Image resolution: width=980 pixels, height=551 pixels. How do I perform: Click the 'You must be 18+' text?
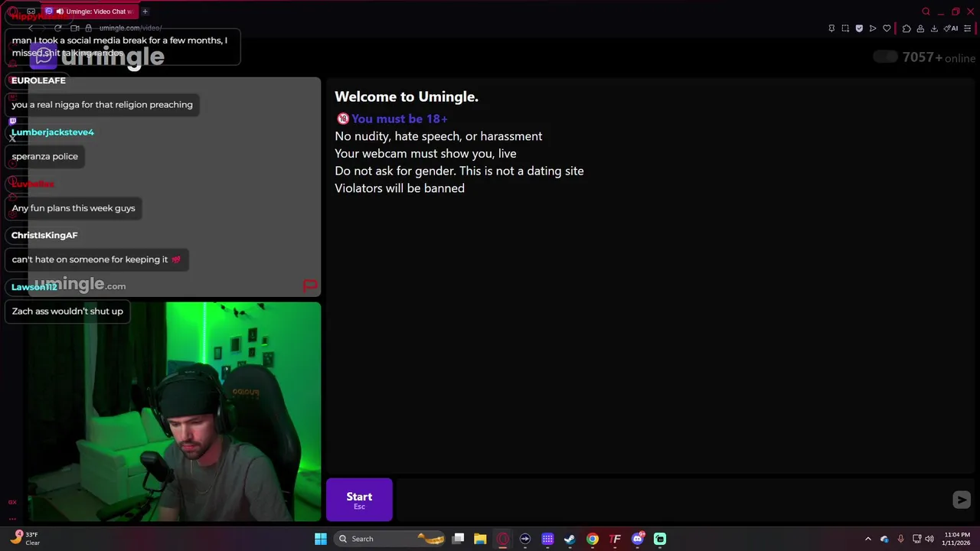400,119
